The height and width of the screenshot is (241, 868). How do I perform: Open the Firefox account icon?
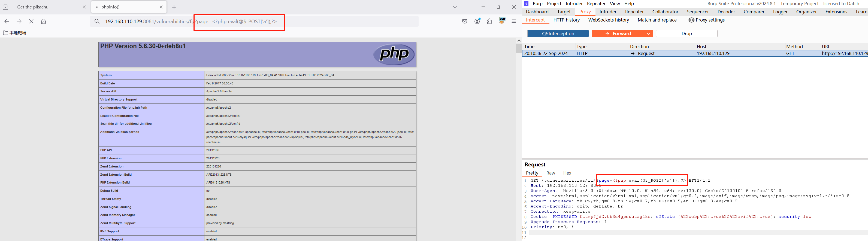coord(477,21)
